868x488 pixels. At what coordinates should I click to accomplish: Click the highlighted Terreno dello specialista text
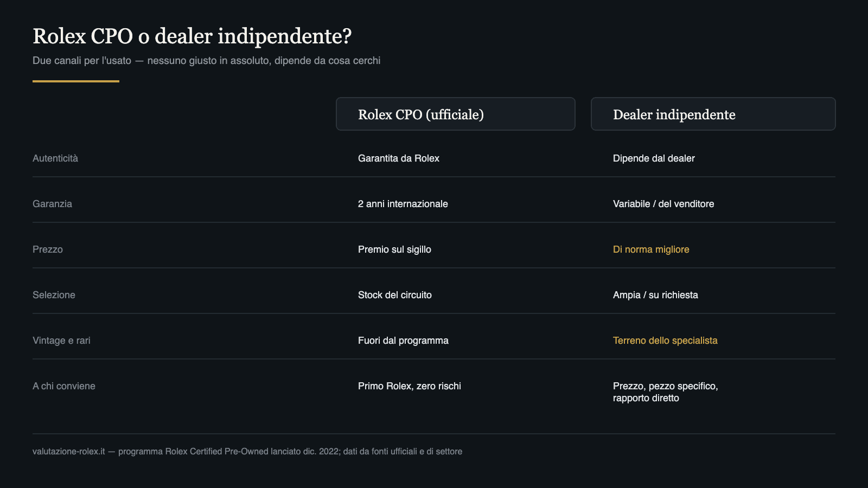point(665,341)
